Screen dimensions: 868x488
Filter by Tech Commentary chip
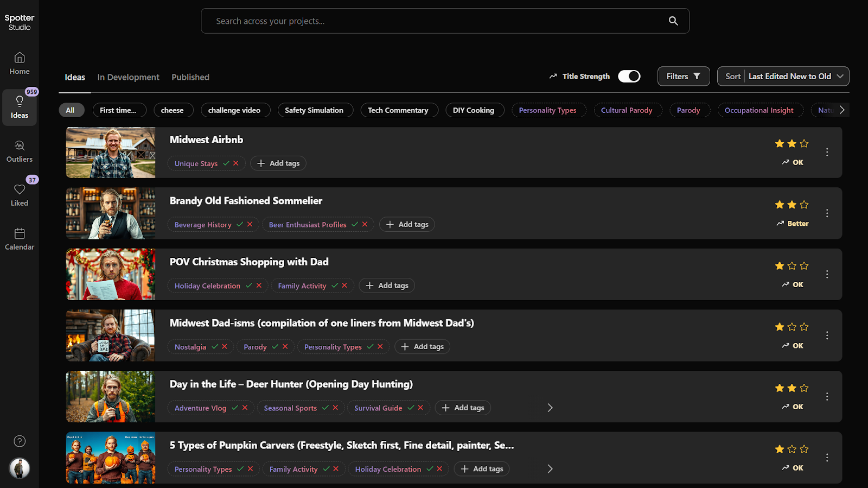(x=398, y=110)
